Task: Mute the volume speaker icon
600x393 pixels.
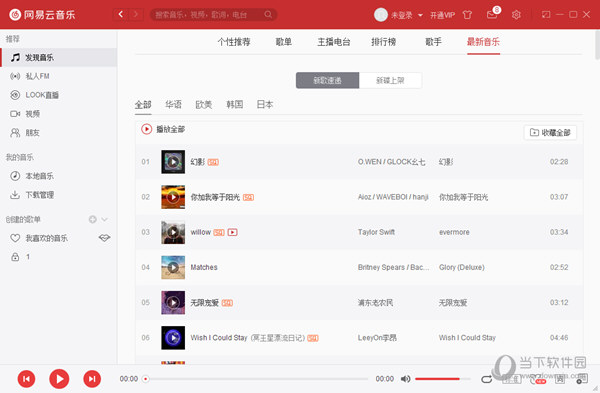Action: tap(405, 379)
